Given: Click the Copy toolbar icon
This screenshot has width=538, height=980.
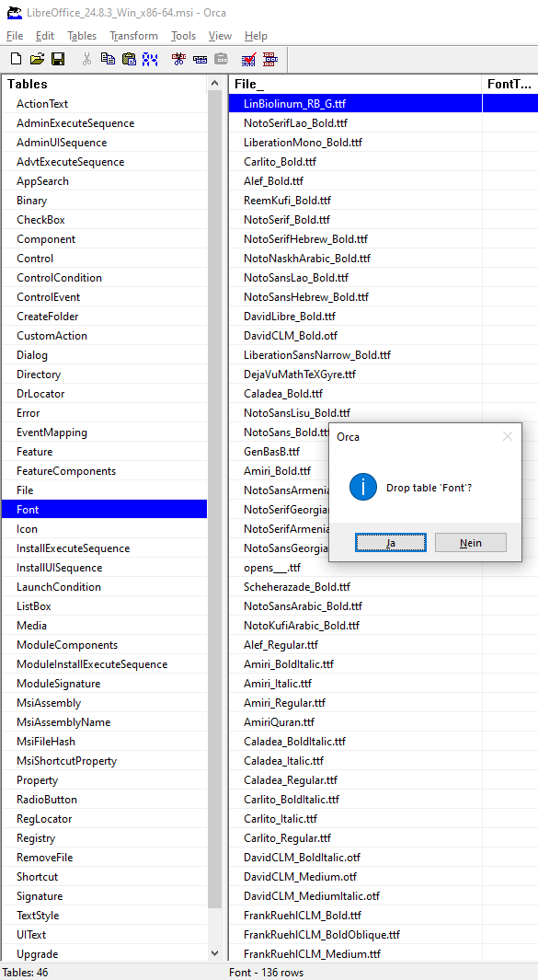Looking at the screenshot, I should [x=109, y=60].
